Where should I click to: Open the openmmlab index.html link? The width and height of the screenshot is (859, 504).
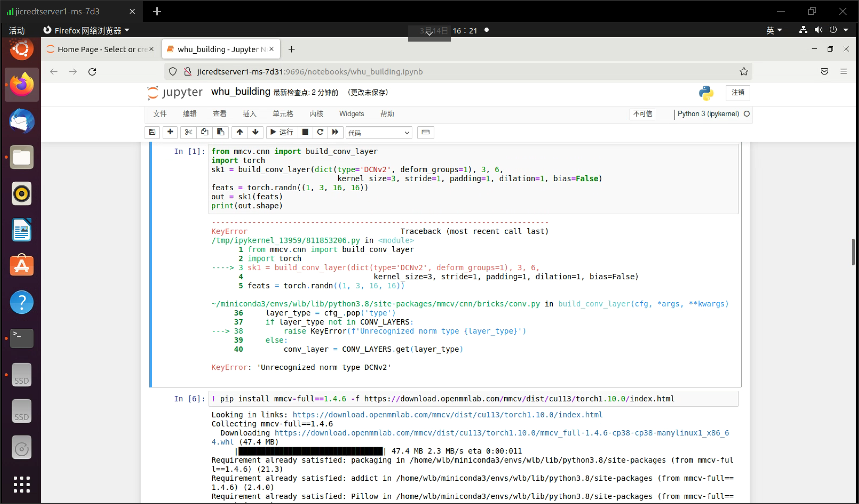click(x=447, y=415)
